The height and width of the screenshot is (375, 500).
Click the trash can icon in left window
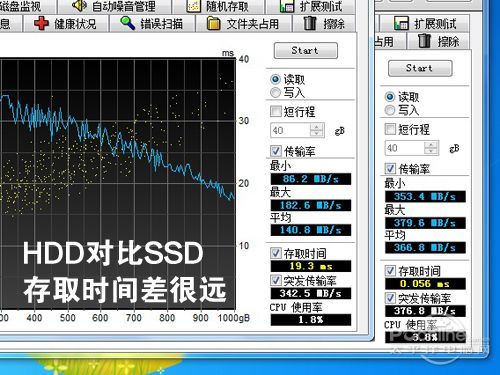coord(310,23)
